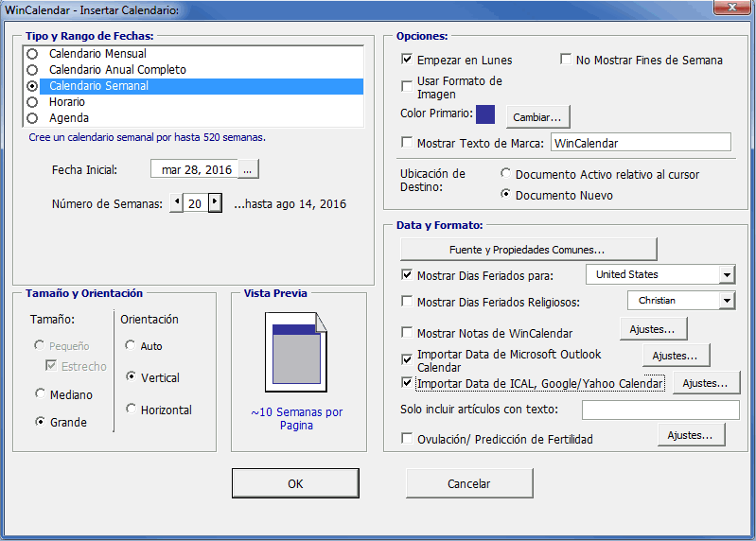This screenshot has height=541, width=756.
Task: Open Fuente y Propiedades Comunes settings
Action: click(x=528, y=250)
